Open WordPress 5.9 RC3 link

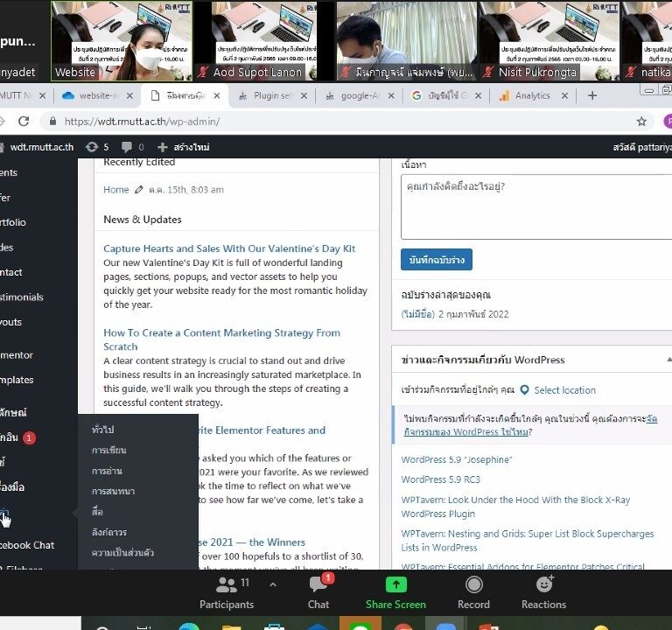click(441, 479)
